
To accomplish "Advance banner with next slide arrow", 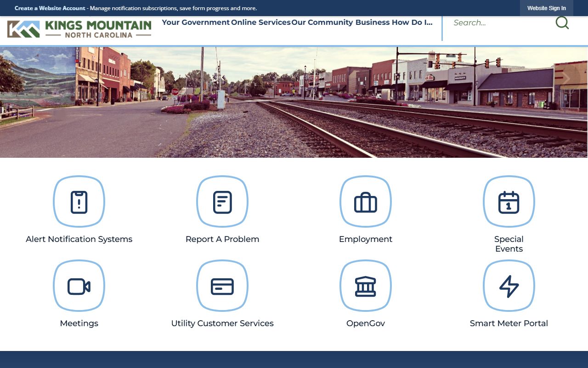I will (x=566, y=79).
